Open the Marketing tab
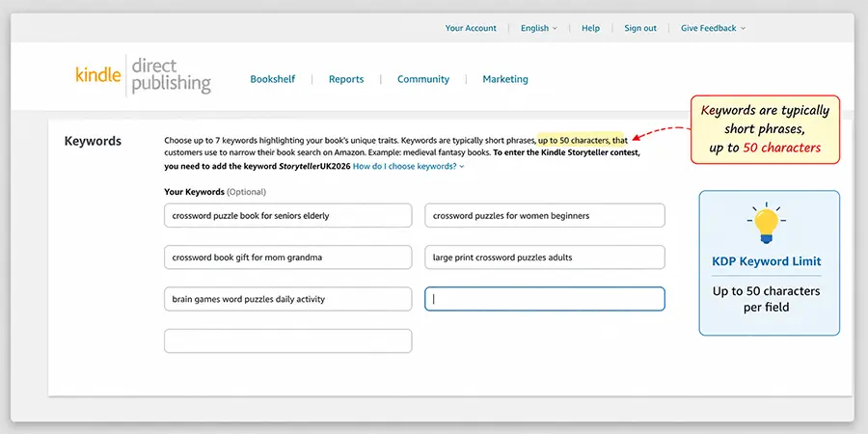Viewport: 868px width, 434px height. (x=504, y=79)
